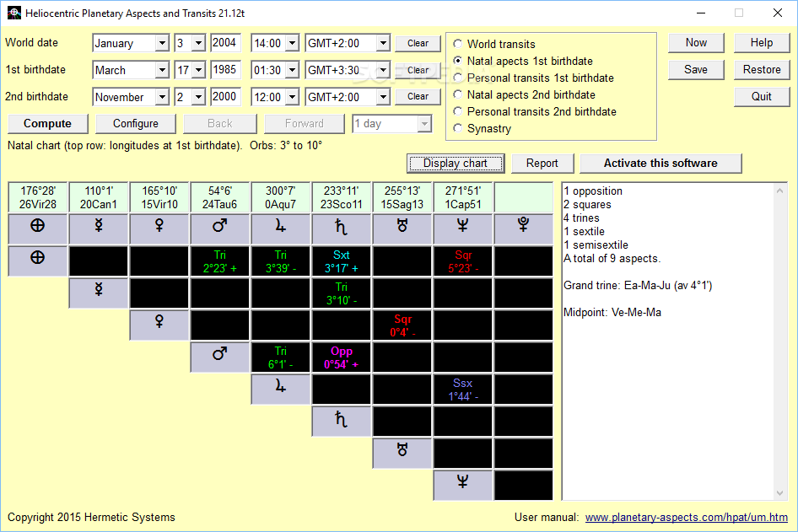Click the Saturn symbol on the diagonal

point(342,422)
